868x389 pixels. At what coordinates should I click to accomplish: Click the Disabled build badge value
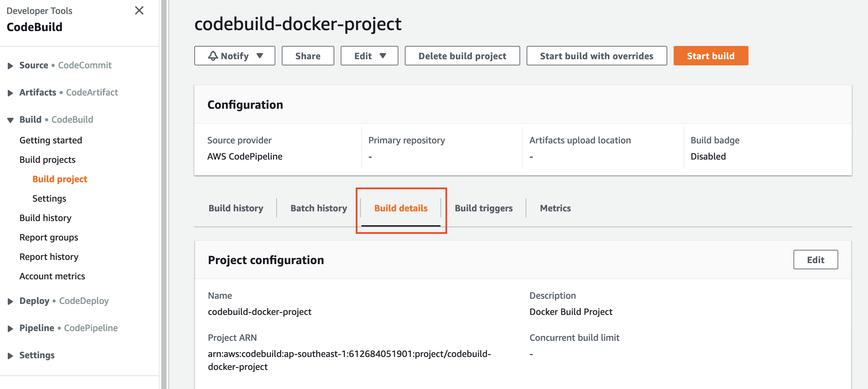click(x=708, y=156)
